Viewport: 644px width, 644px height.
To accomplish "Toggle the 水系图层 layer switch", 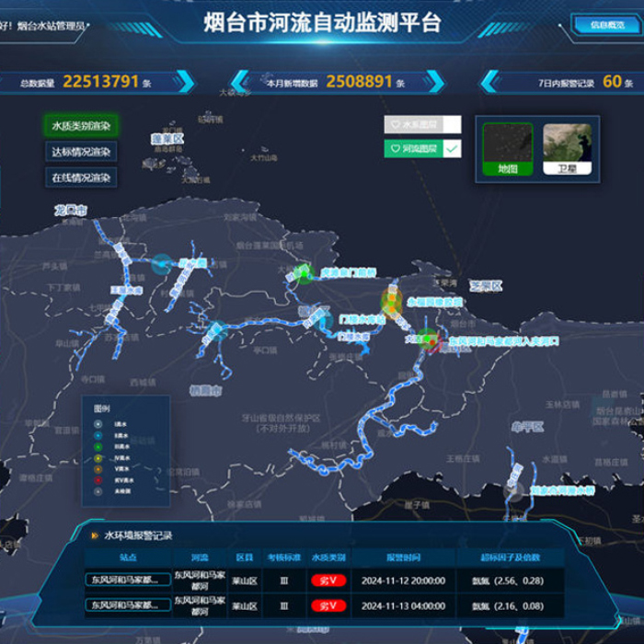I will coord(422,124).
